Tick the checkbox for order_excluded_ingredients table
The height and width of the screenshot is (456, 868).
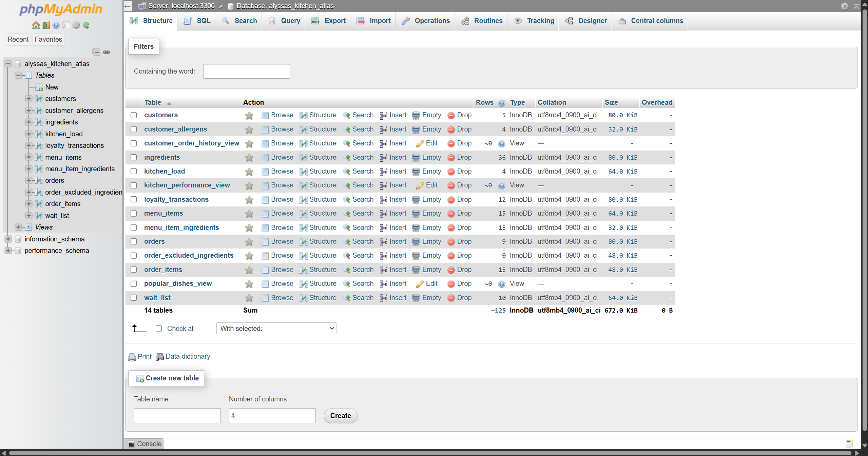134,256
